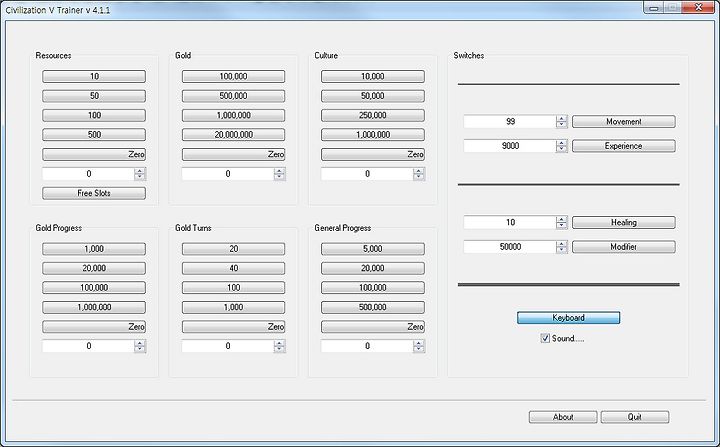Zero the Gold Turns value
Viewport: 720px width, 447px height.
pyautogui.click(x=233, y=327)
